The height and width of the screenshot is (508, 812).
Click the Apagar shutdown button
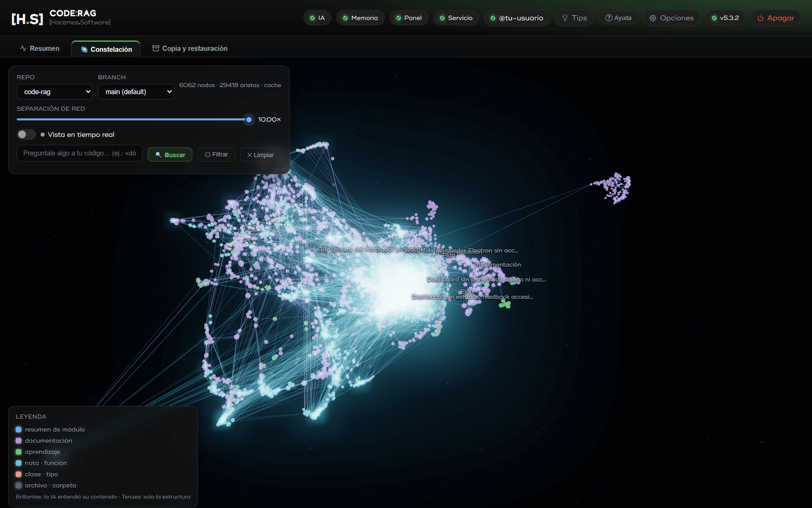coord(775,18)
